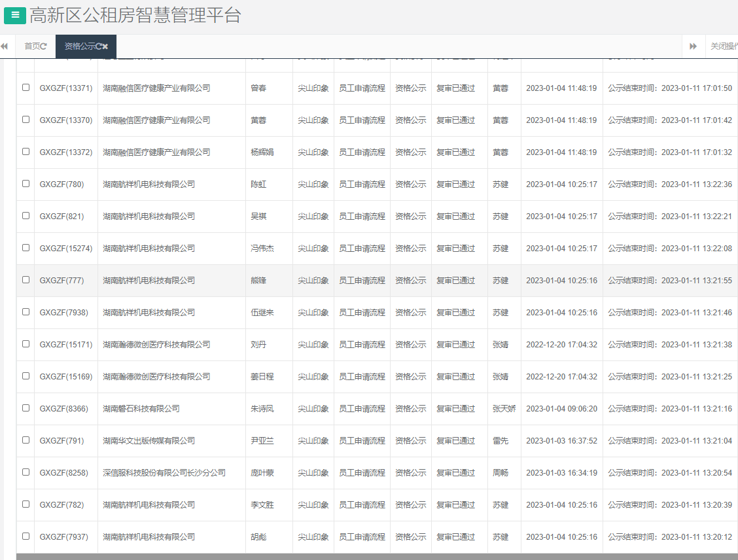The width and height of the screenshot is (738, 560).
Task: Click 湖南磐石科技有限公司 company cell
Action: tap(141, 409)
